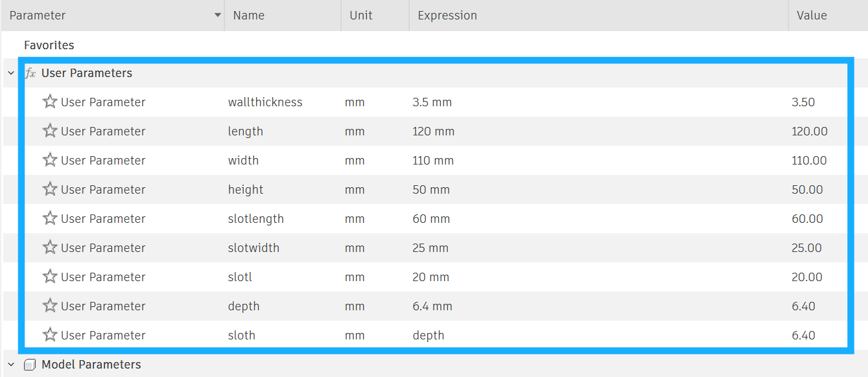This screenshot has width=868, height=377.
Task: Click the Name column header
Action: click(249, 16)
